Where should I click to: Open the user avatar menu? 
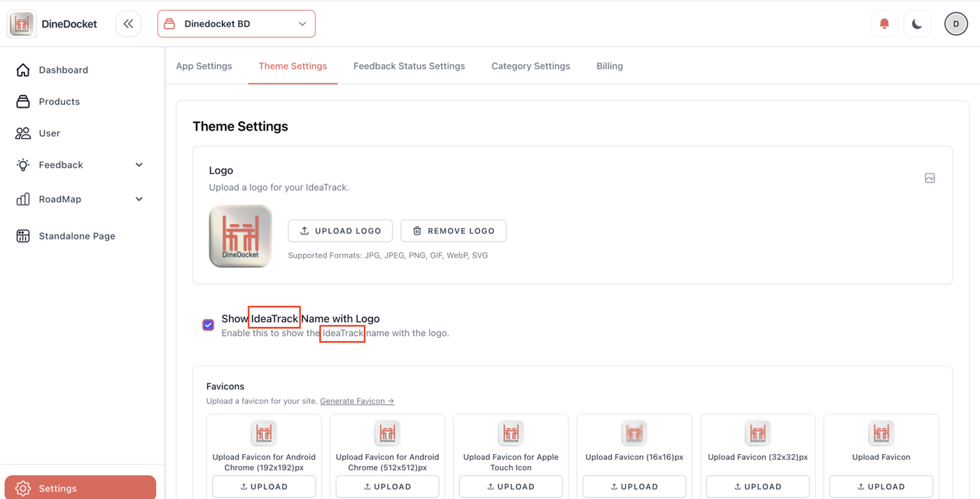955,24
